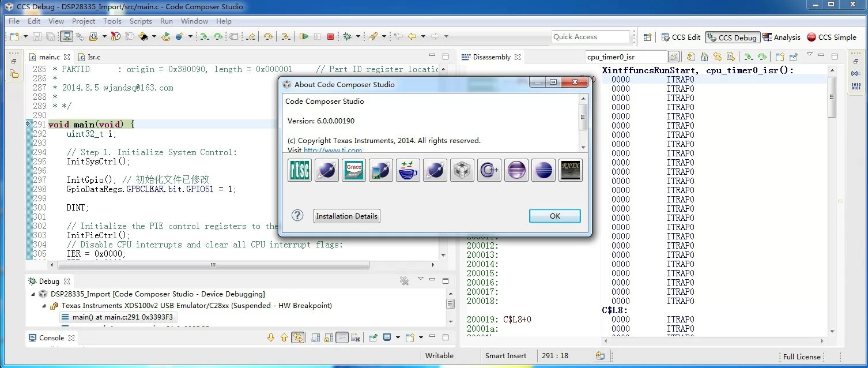Click Remove All Terminated Launches icon in Debug view
The height and width of the screenshot is (368, 868).
coord(405,281)
